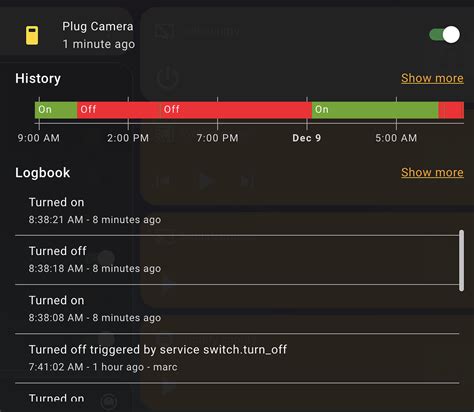The height and width of the screenshot is (412, 474).
Task: Click the Logbook section heading
Action: point(43,173)
